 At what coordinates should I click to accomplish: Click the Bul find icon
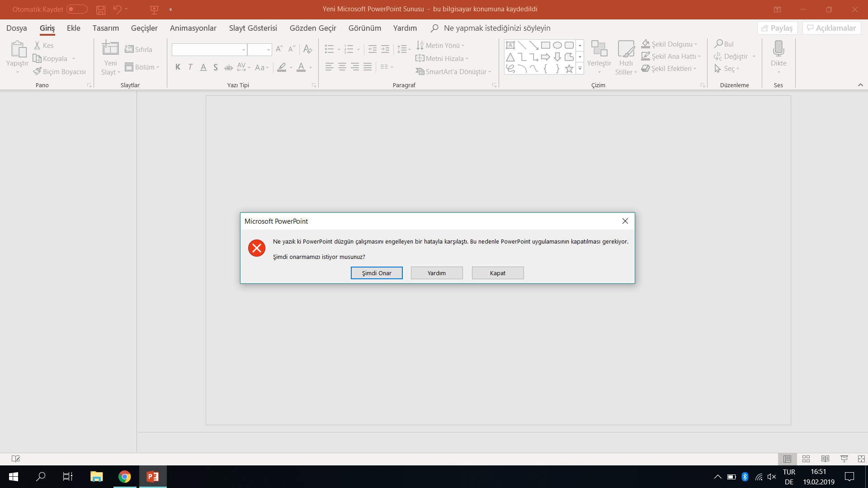(718, 44)
